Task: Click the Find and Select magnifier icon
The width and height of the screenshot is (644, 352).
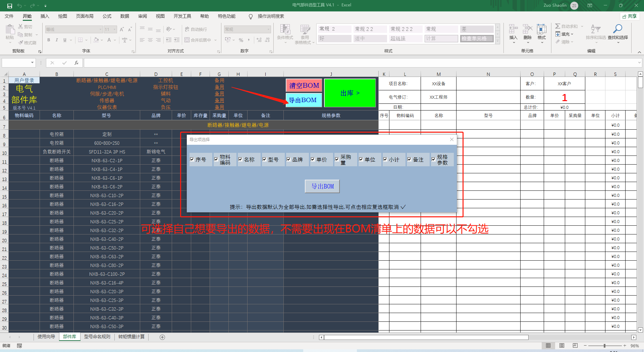Action: pyautogui.click(x=618, y=29)
